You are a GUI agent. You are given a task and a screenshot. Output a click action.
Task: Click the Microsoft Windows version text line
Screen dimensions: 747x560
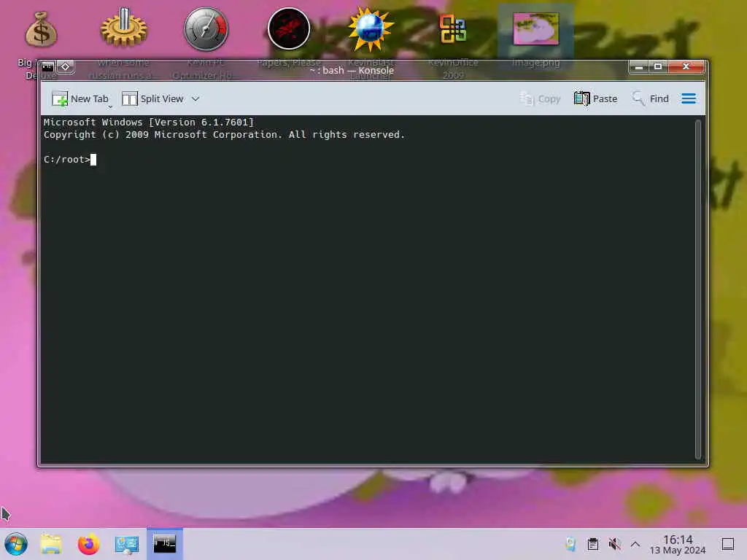click(149, 122)
